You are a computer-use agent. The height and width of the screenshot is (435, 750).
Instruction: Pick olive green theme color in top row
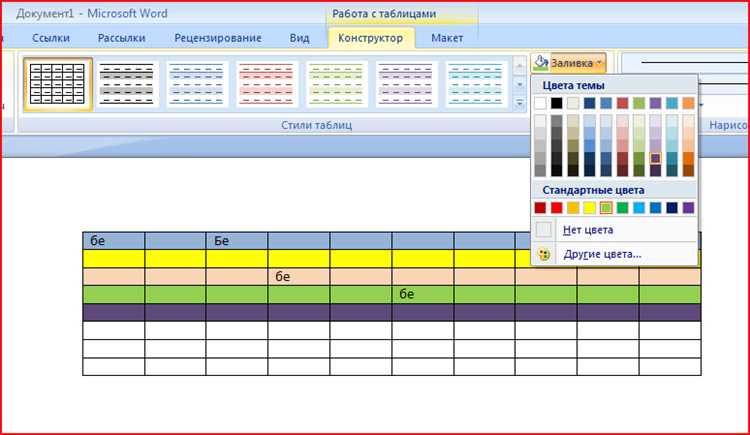[x=639, y=103]
